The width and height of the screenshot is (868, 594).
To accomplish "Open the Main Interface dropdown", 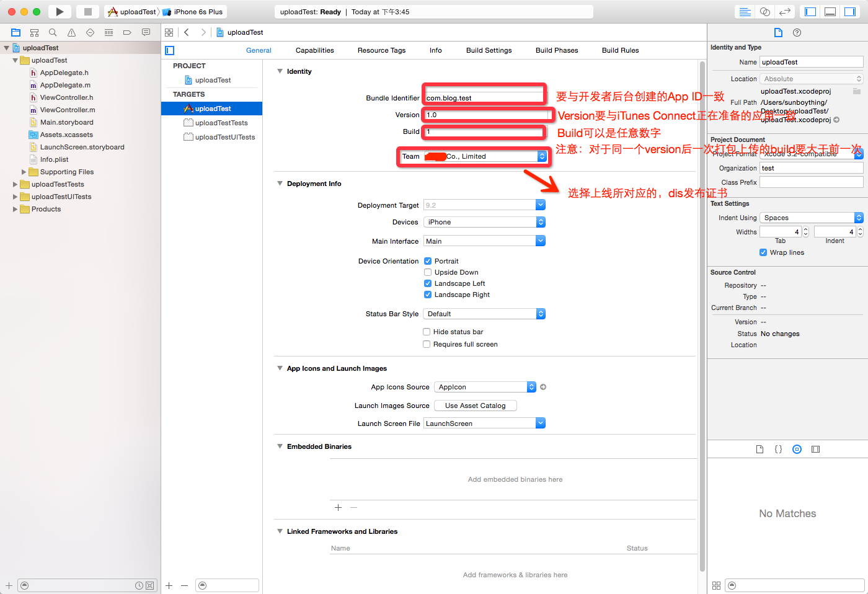I will pos(484,241).
